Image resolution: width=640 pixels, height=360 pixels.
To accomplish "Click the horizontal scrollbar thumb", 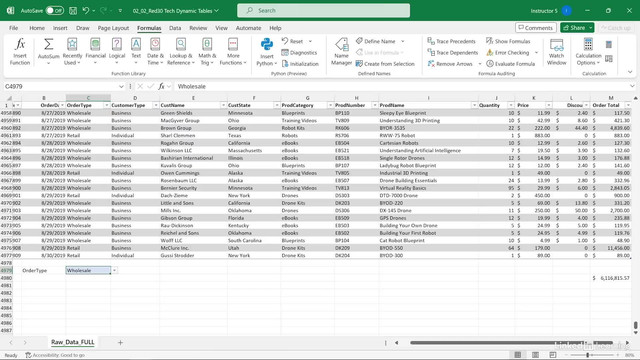I will (x=511, y=343).
